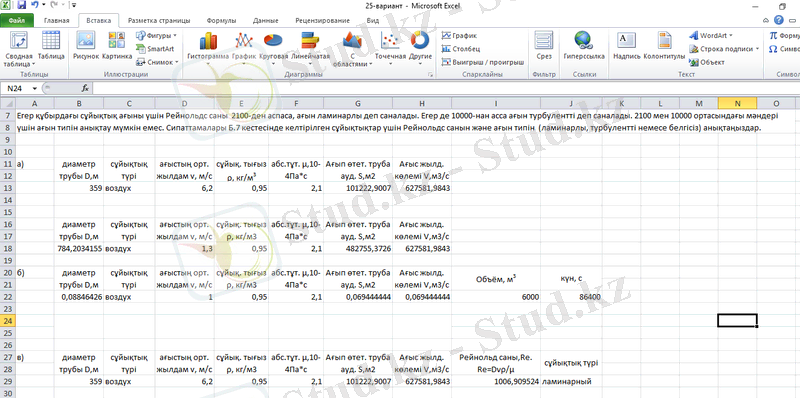Viewport: 800px width, 398px height.
Task: Insert a Гиперссылка hyperlink
Action: [584, 46]
